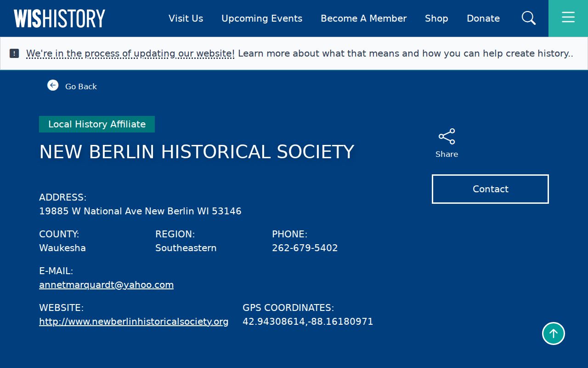Click the Go Back link text
588x368 pixels.
[81, 86]
